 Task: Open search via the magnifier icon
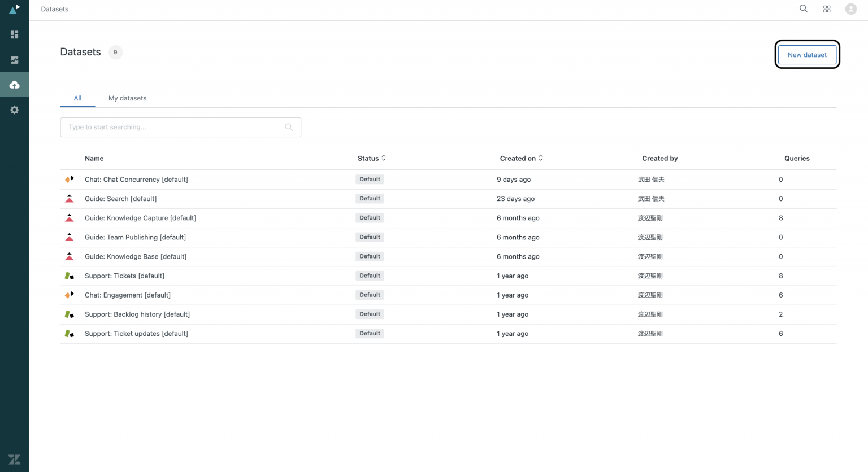803,9
